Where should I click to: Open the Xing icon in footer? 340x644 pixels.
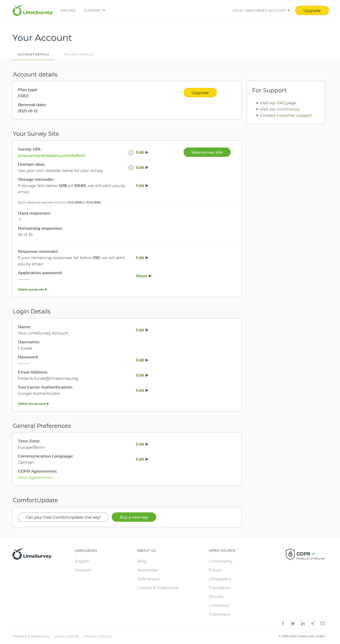313,623
